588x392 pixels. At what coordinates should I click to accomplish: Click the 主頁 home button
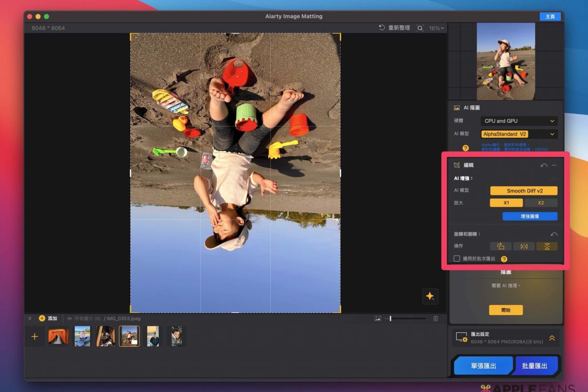(x=550, y=17)
